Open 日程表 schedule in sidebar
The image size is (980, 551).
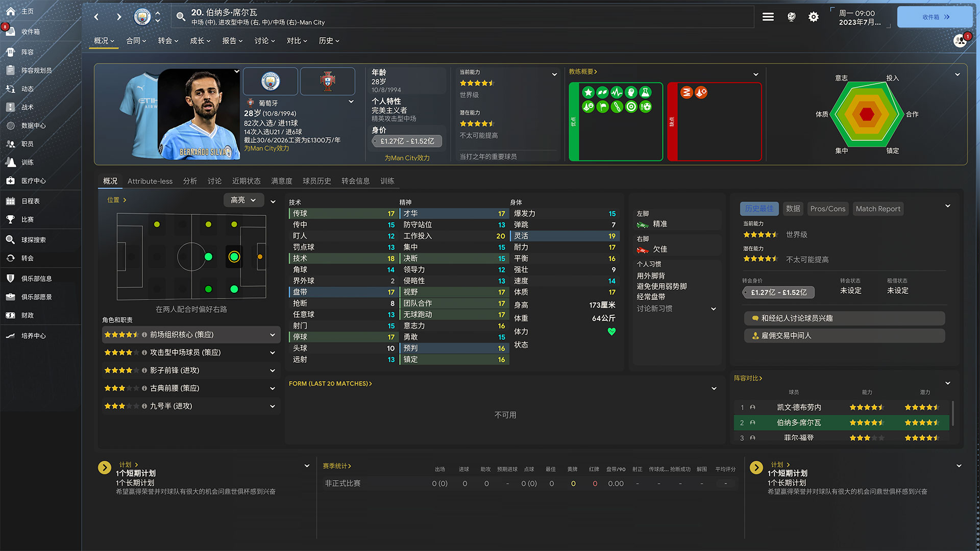pos(30,201)
